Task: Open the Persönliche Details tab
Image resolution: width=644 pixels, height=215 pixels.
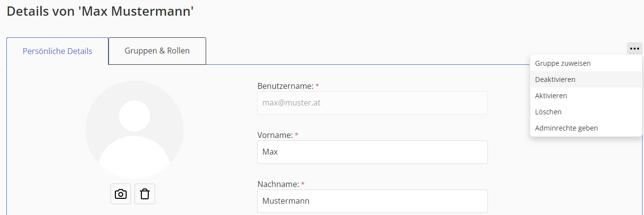Action: pyautogui.click(x=57, y=51)
